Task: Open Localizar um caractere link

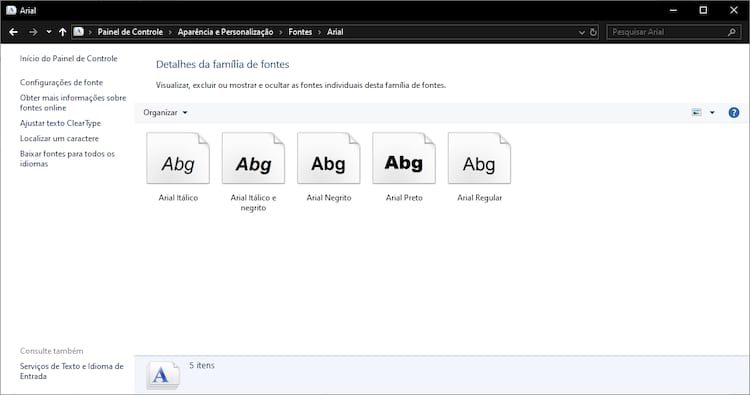Action: pyautogui.click(x=59, y=138)
